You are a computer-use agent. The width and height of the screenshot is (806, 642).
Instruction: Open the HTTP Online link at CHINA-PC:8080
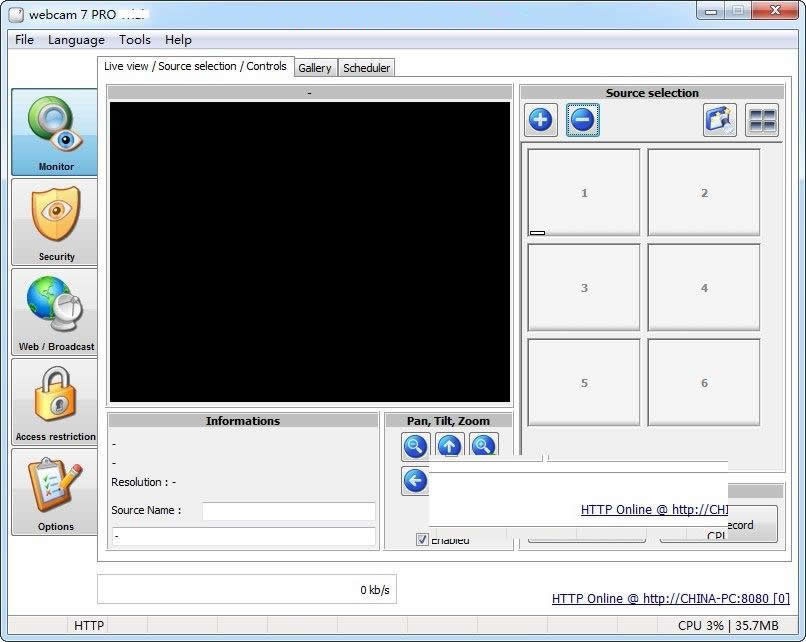[670, 598]
